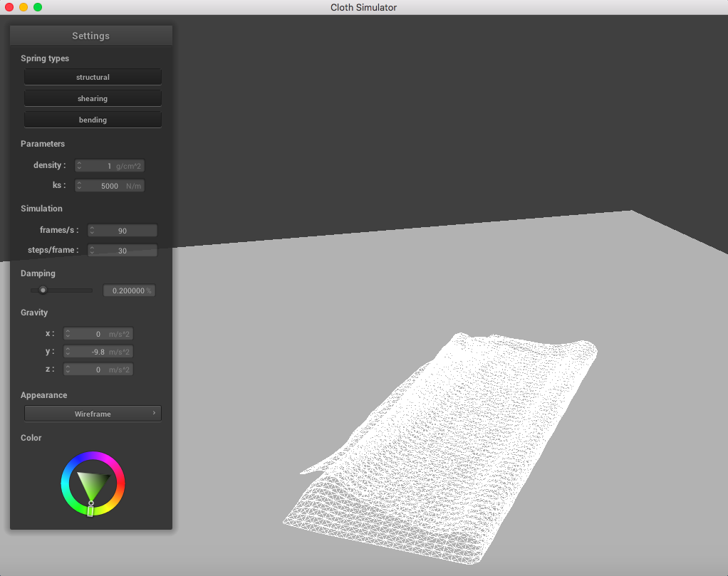The width and height of the screenshot is (728, 576).
Task: Click the Gravity z stepper arrows
Action: tap(68, 370)
